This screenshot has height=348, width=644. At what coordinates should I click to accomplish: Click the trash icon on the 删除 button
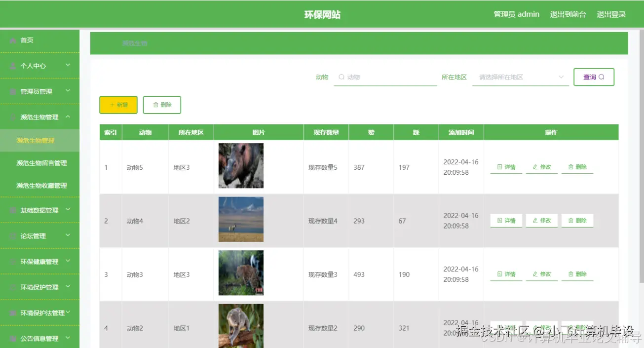point(154,105)
